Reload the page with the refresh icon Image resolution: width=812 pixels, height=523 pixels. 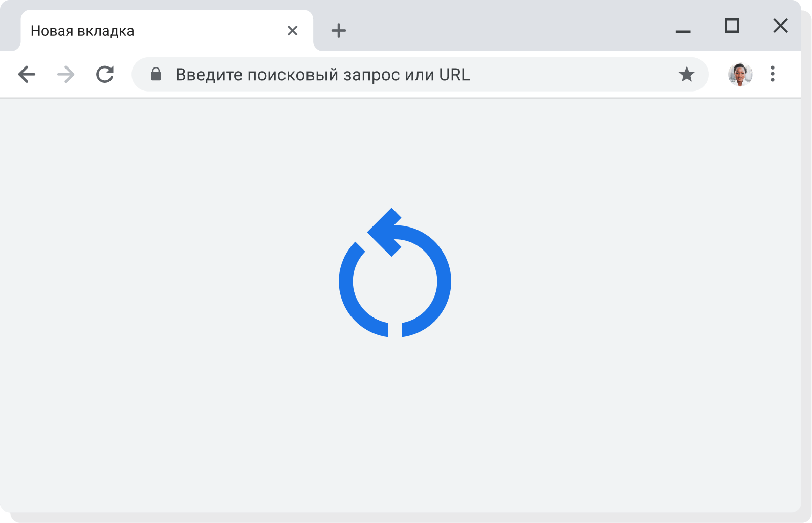click(x=105, y=75)
